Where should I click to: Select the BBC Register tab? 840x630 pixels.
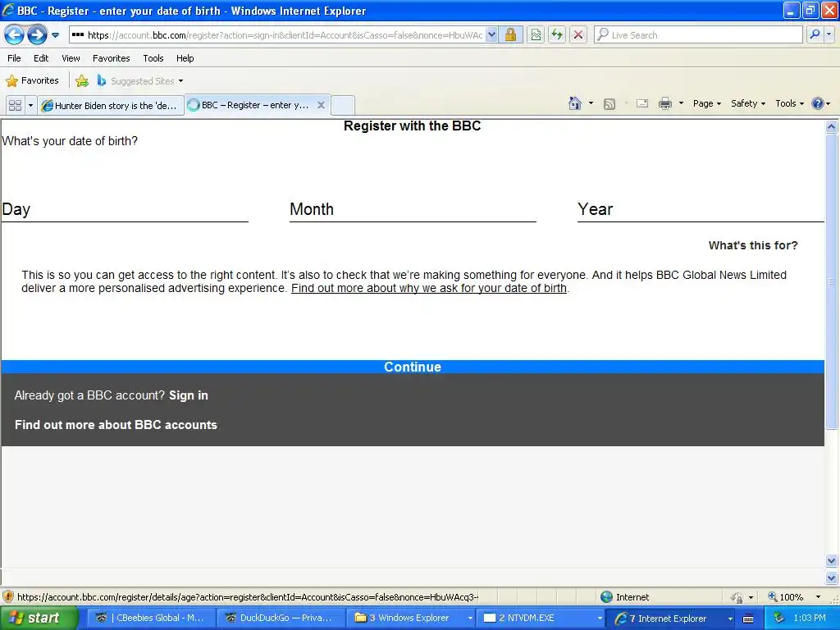point(249,105)
